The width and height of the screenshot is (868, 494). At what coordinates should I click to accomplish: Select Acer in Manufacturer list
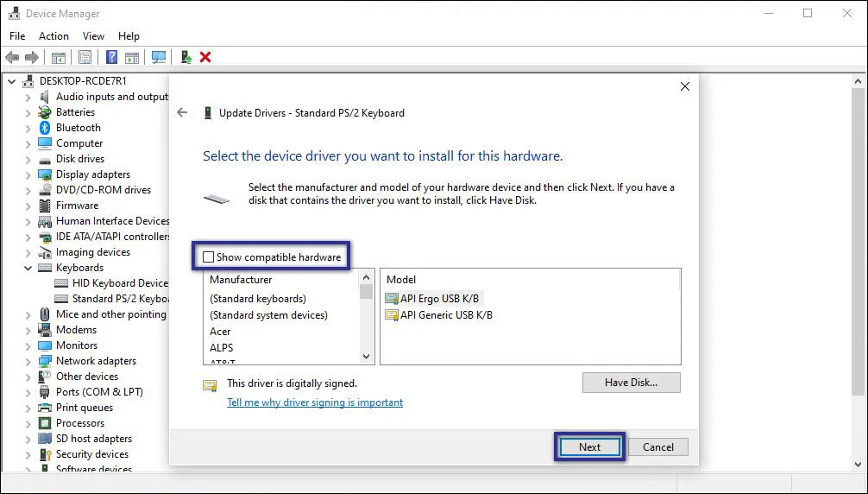(x=220, y=331)
